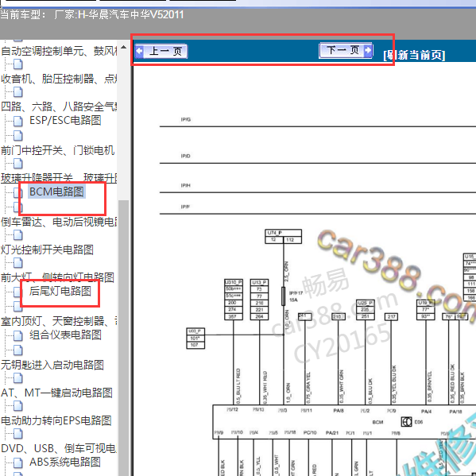The height and width of the screenshot is (476, 476).
Task: Click page icon beside ESP/ESC电路图
Action: tap(18, 121)
